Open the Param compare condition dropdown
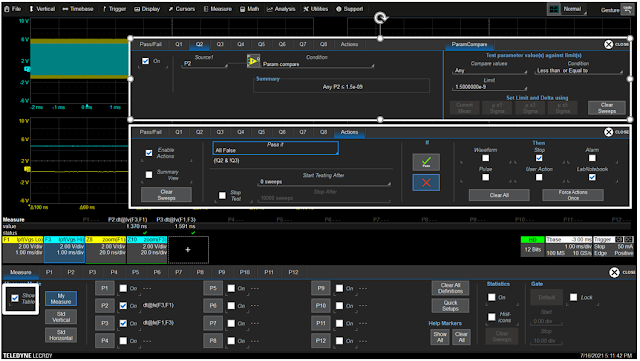This screenshot has height=361, width=640. (318, 64)
